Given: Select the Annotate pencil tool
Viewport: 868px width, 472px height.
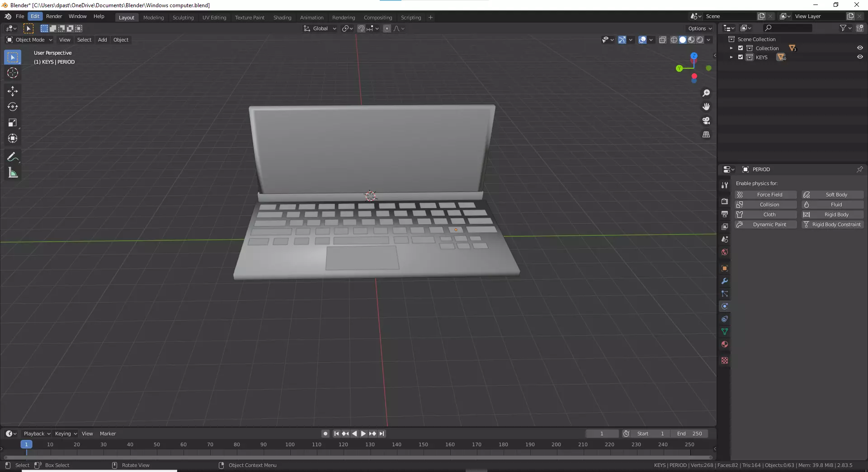Looking at the screenshot, I should point(13,157).
